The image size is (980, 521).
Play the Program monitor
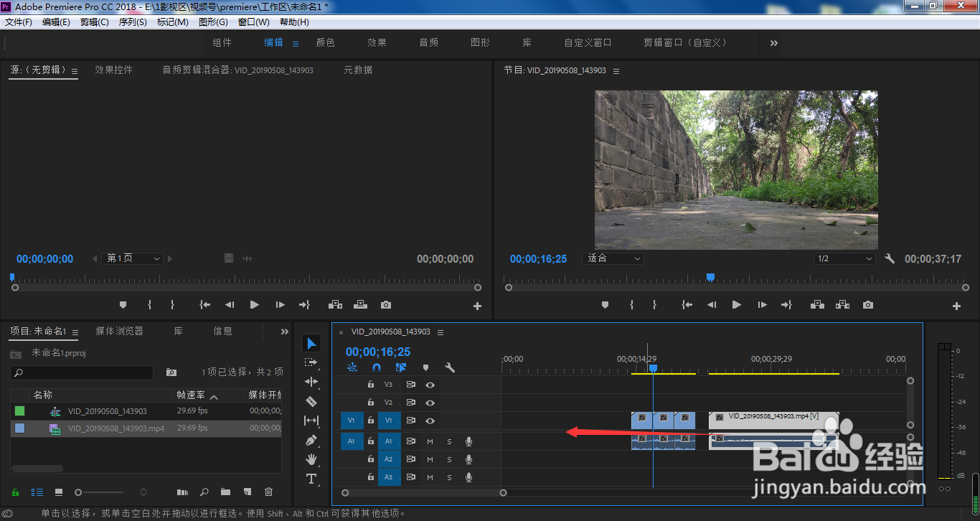736,305
